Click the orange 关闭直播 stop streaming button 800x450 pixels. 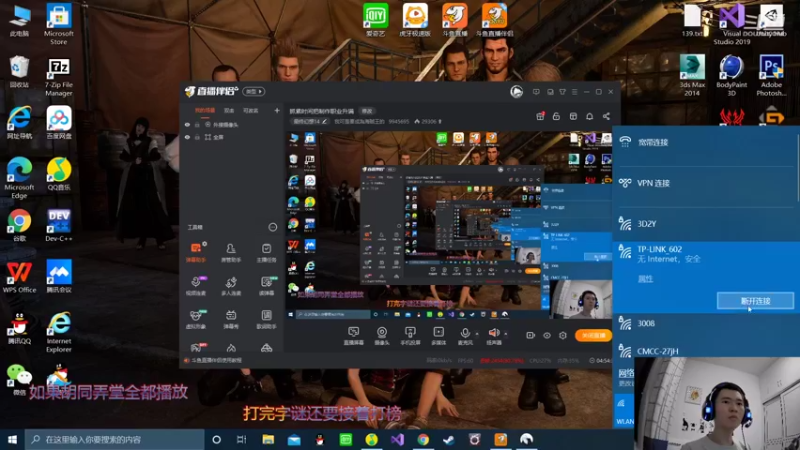point(593,335)
